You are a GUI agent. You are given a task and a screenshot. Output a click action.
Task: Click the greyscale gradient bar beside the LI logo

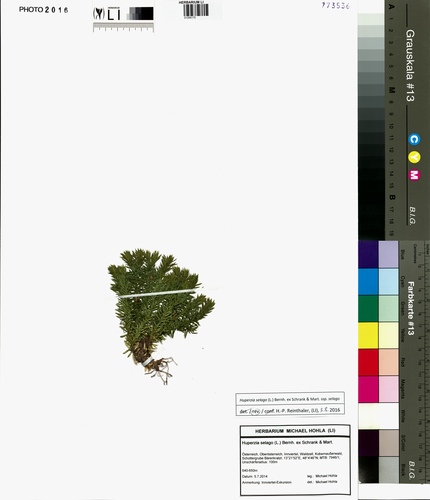click(140, 14)
